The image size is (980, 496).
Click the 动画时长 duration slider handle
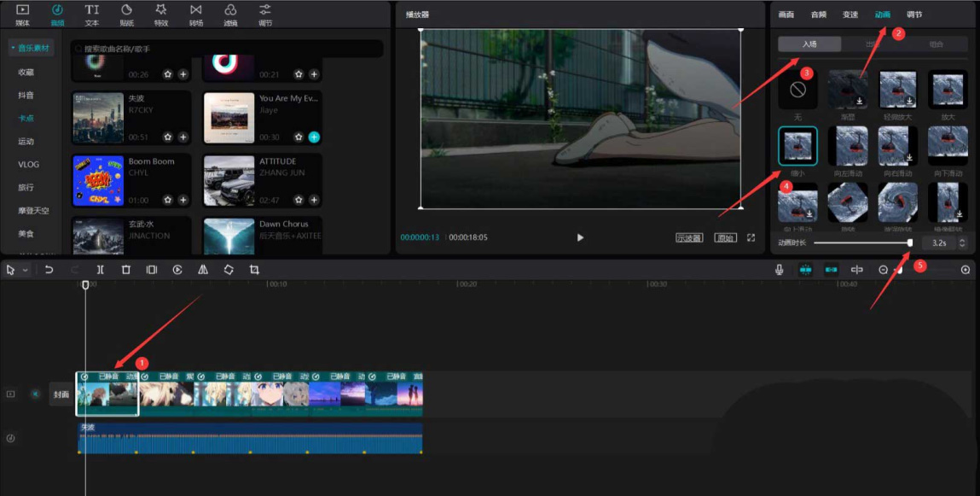(910, 243)
